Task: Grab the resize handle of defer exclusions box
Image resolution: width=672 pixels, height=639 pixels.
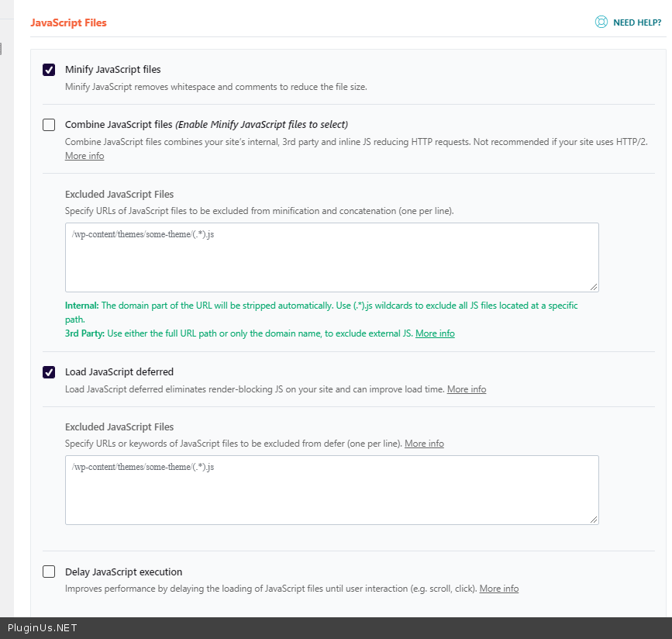Action: pos(594,520)
